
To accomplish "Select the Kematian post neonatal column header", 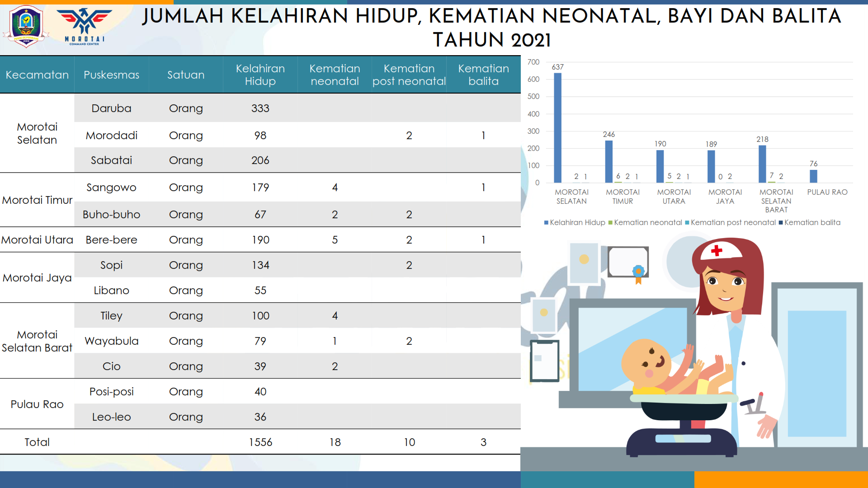I will pyautogui.click(x=409, y=75).
